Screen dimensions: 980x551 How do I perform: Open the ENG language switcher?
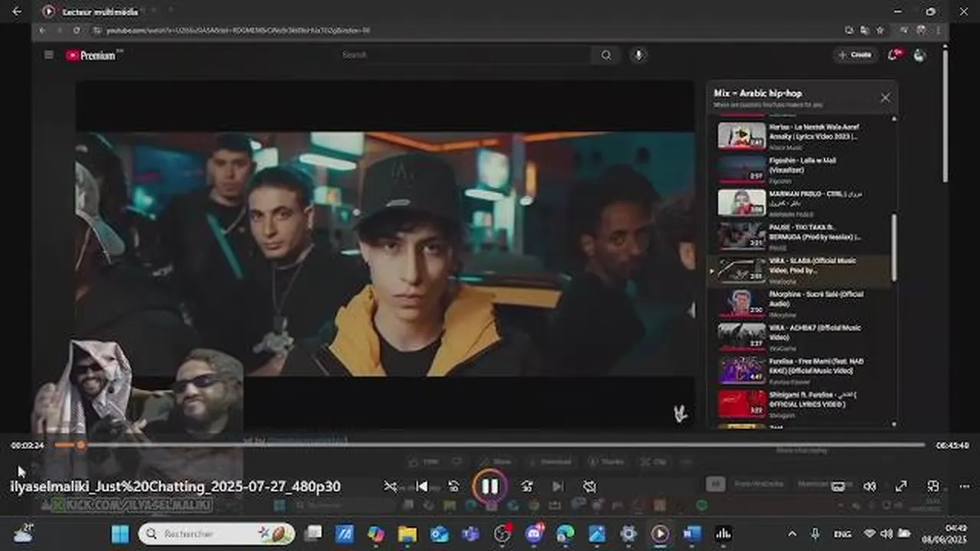(x=841, y=533)
